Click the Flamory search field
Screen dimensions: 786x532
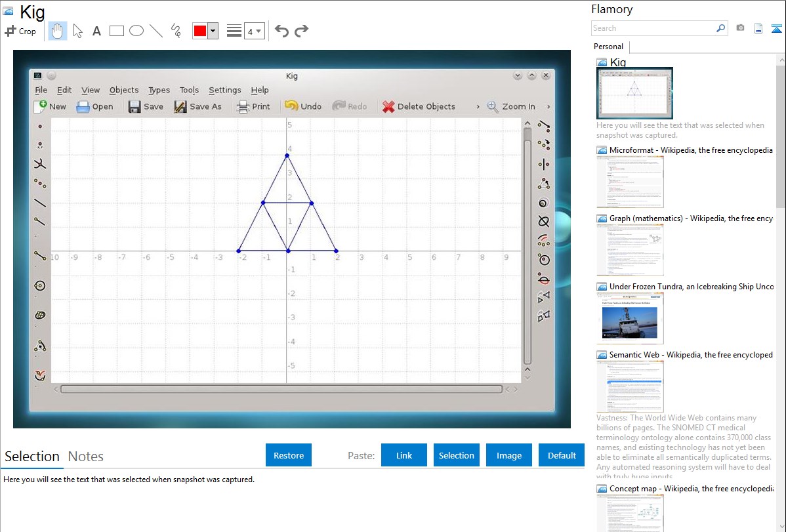(653, 28)
